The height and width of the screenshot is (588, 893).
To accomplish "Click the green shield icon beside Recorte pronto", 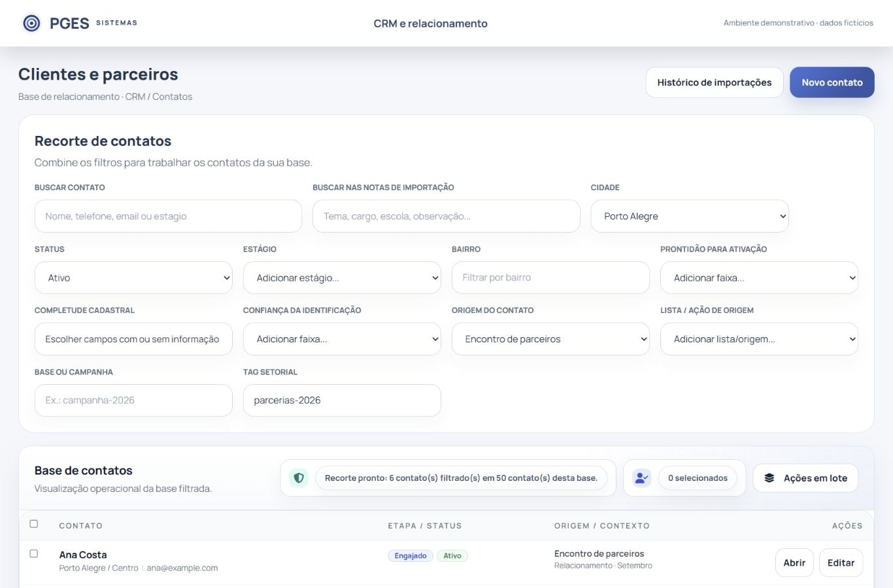I will pyautogui.click(x=299, y=478).
